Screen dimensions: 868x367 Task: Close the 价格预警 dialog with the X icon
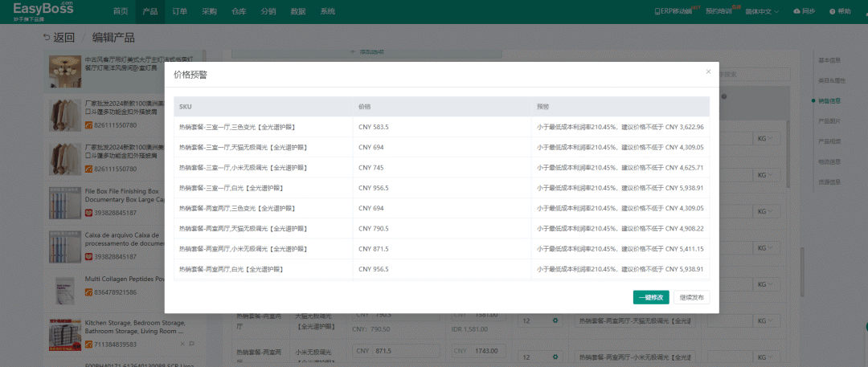coord(708,71)
